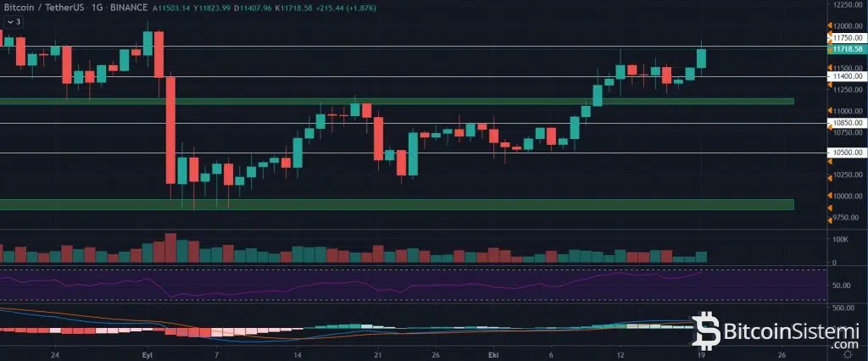Select the 11400.00 horizontal line price label

click(848, 77)
